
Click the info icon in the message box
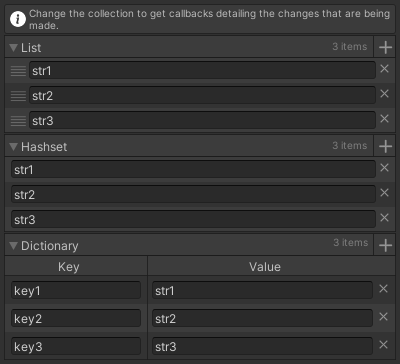(x=18, y=19)
